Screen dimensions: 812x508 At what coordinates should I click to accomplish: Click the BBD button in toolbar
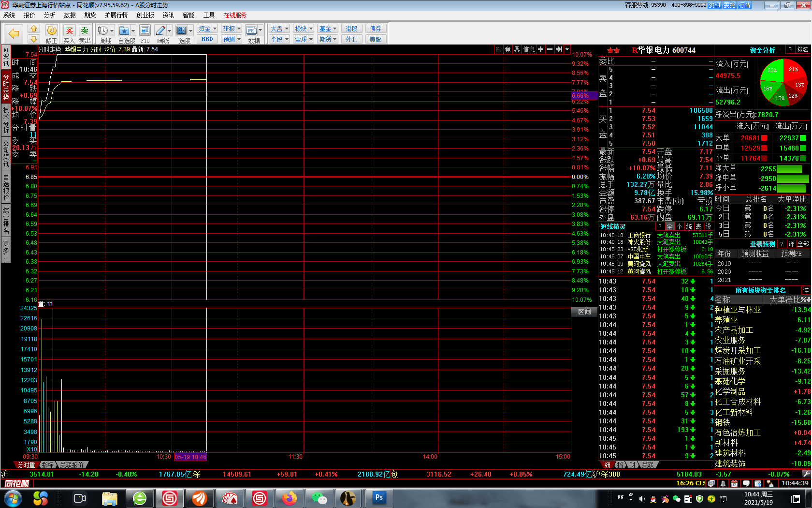coord(207,39)
